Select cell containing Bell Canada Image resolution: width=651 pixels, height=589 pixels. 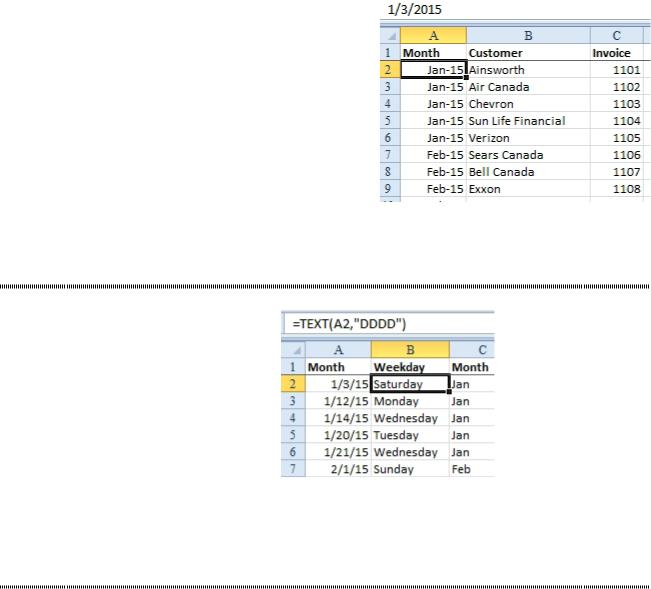[528, 172]
